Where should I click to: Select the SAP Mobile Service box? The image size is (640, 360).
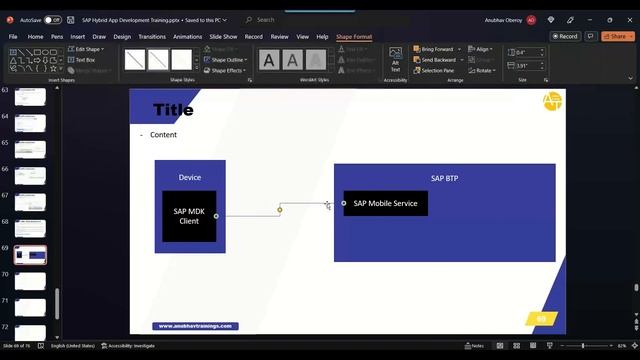[386, 203]
